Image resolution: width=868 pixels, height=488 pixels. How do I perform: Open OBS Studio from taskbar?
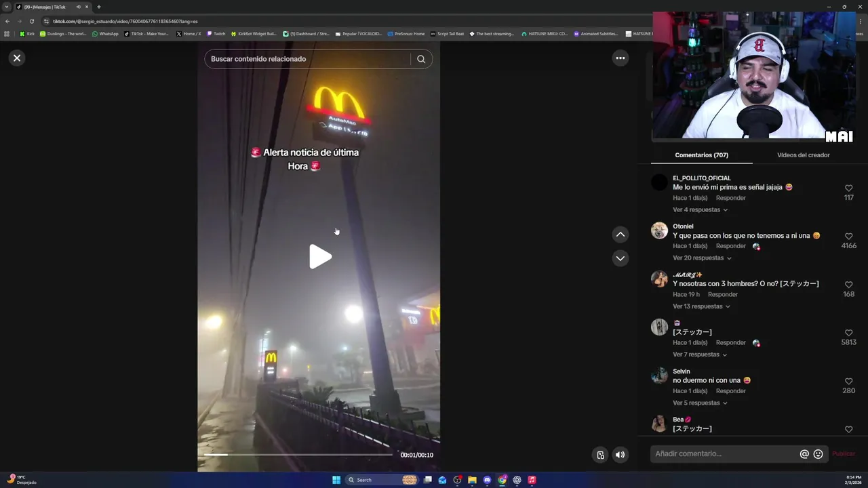(457, 480)
